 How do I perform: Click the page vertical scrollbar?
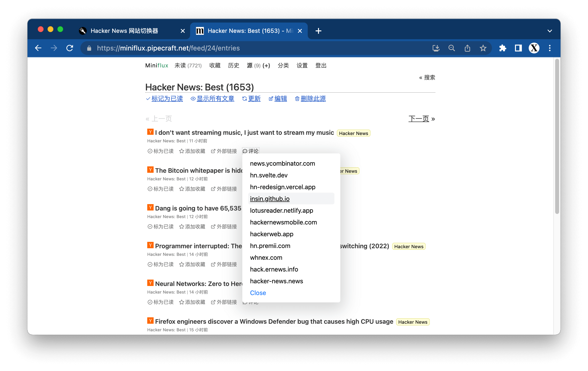(x=557, y=136)
